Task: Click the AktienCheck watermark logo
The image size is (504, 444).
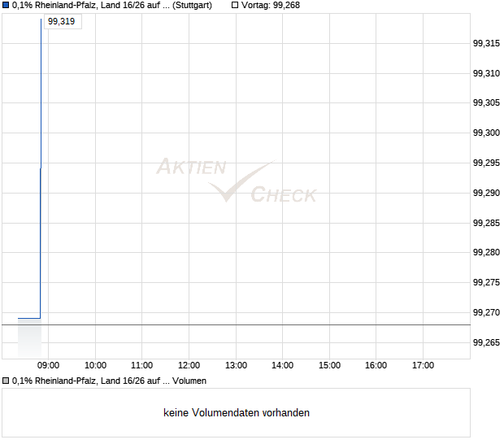Action: (237, 181)
